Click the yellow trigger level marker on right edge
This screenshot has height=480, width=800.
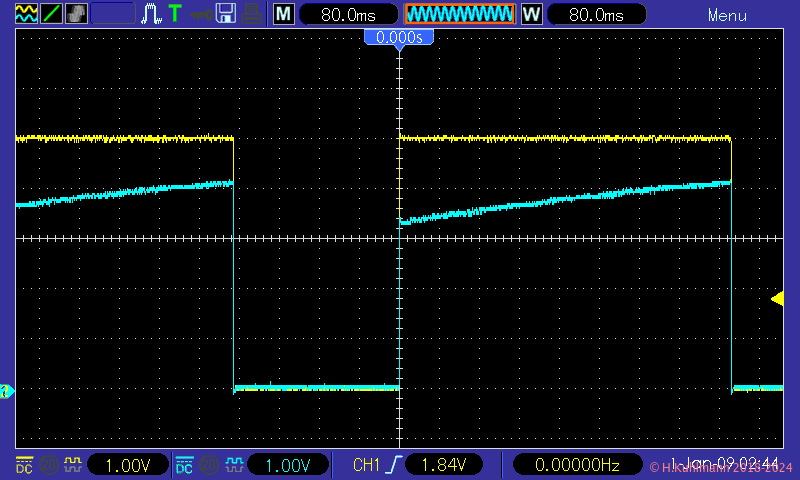pos(776,298)
